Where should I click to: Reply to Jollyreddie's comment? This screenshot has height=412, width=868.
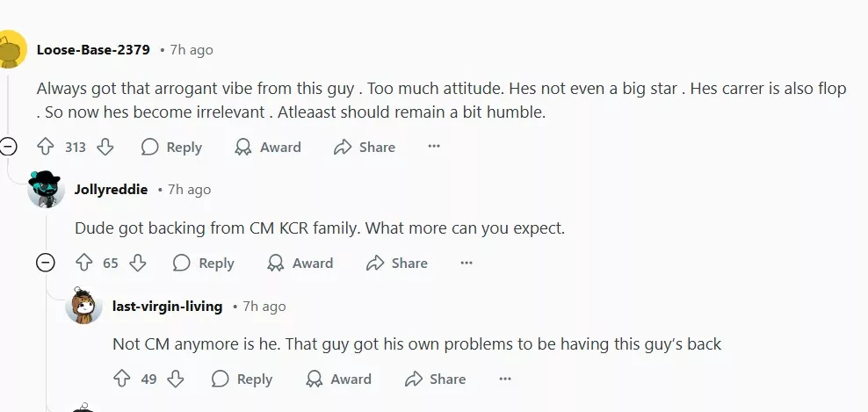(205, 263)
